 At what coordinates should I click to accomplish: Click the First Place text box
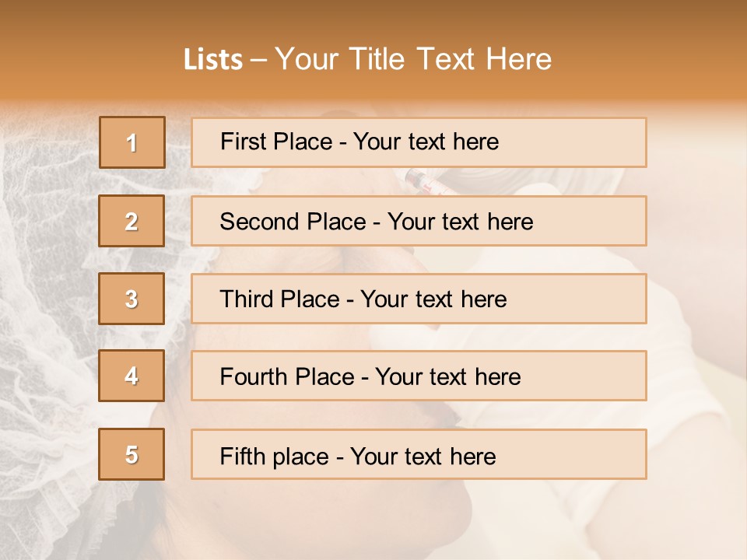click(x=419, y=142)
